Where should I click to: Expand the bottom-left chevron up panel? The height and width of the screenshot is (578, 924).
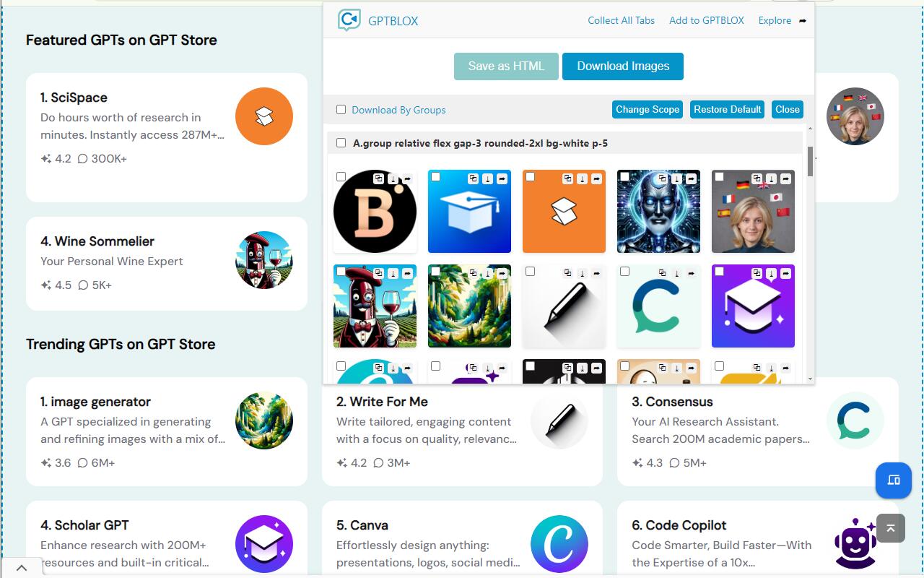point(22,569)
